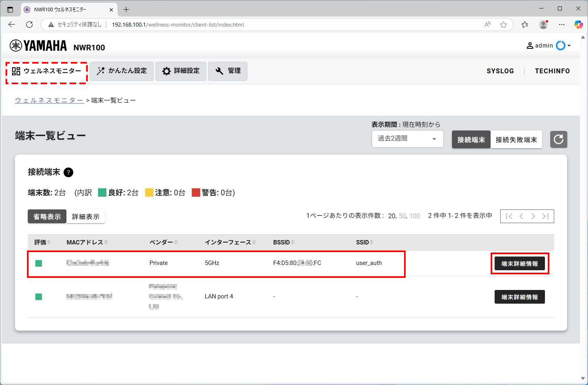Click the green status square of LAN port 4 device

click(39, 297)
